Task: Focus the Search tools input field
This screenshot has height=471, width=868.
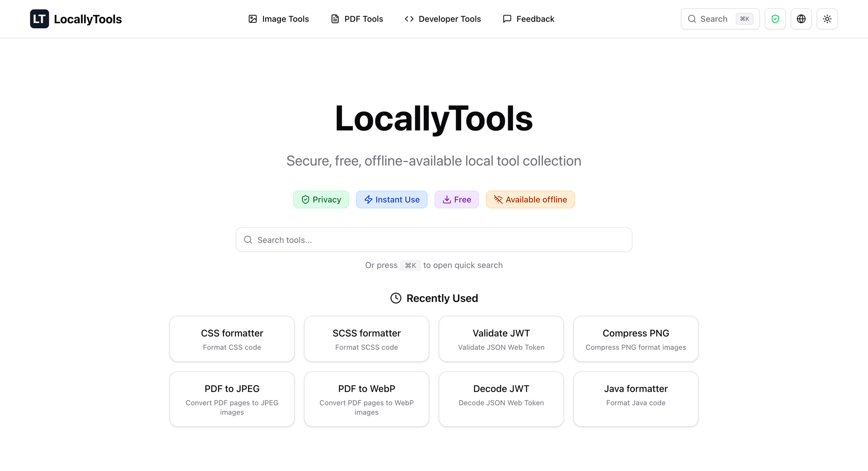Action: tap(434, 240)
